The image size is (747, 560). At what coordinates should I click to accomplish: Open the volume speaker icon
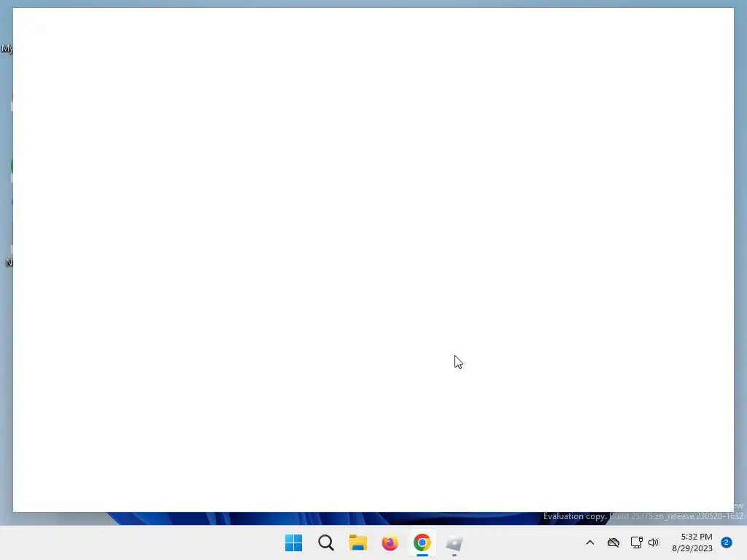click(x=654, y=542)
